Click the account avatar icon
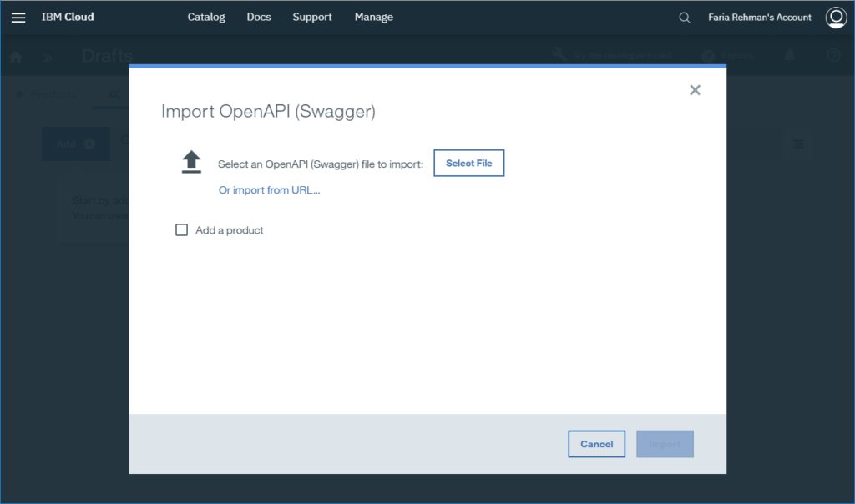 pos(836,17)
